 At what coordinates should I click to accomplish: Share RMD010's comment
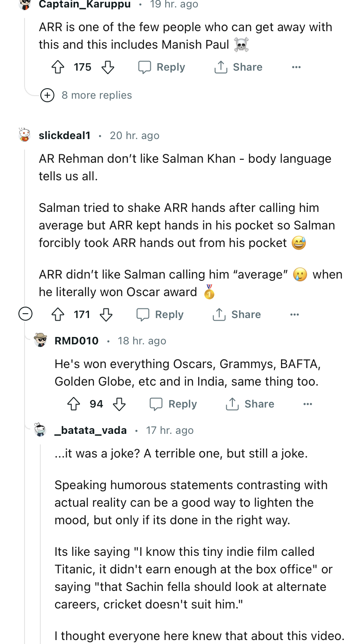[250, 404]
